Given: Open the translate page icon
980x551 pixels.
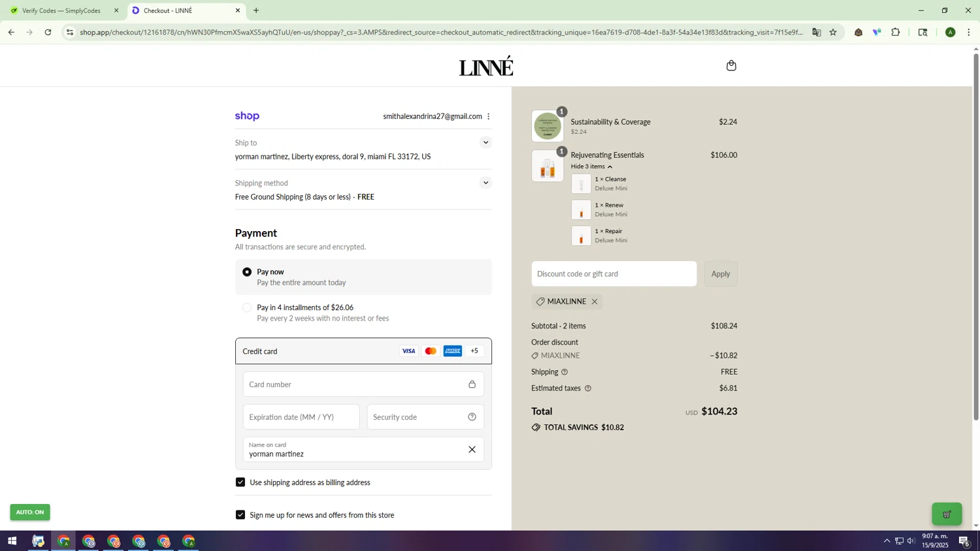Looking at the screenshot, I should click(816, 32).
